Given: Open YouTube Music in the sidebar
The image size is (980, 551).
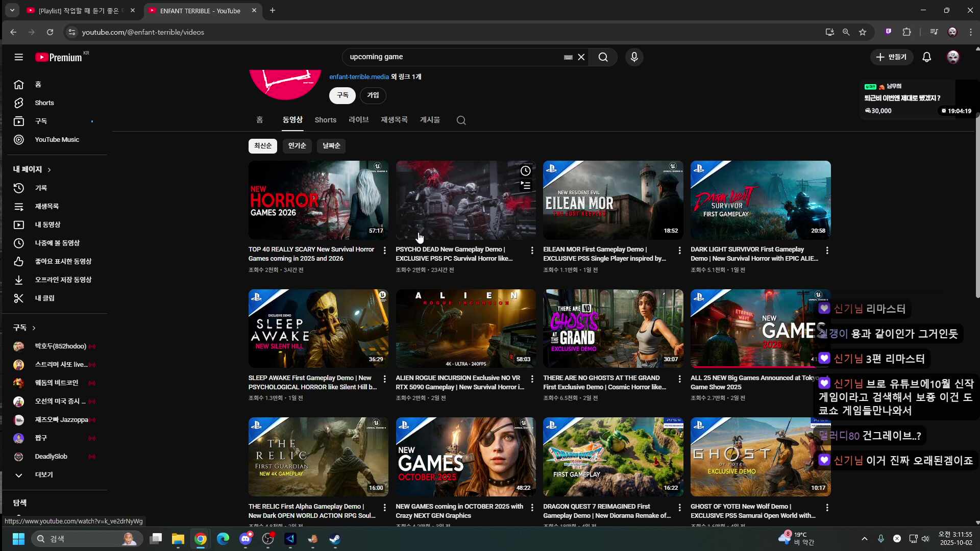Looking at the screenshot, I should (x=57, y=139).
